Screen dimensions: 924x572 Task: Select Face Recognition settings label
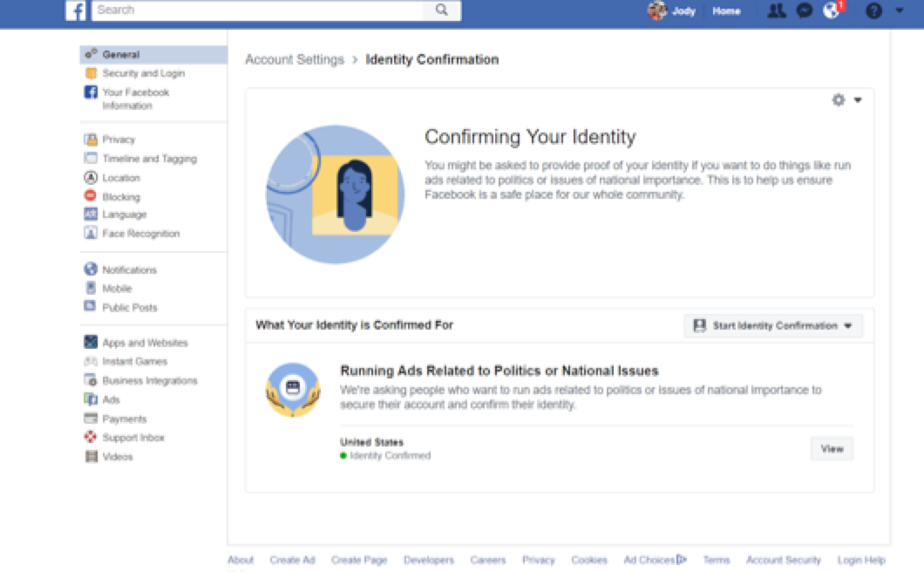(x=141, y=234)
